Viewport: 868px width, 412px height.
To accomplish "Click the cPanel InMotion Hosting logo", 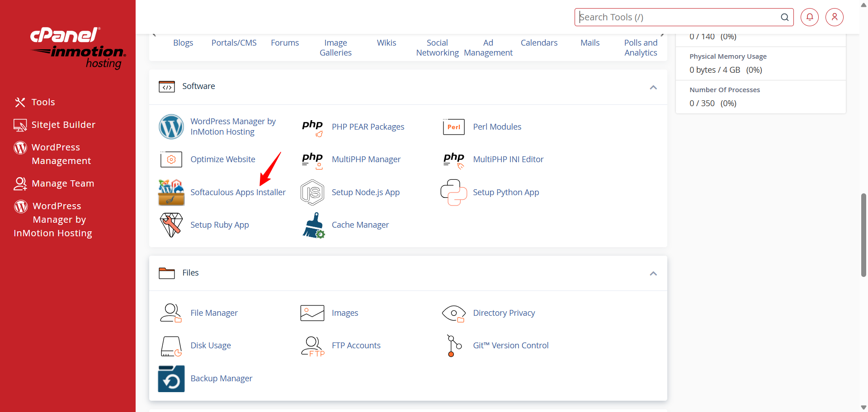I will point(78,48).
